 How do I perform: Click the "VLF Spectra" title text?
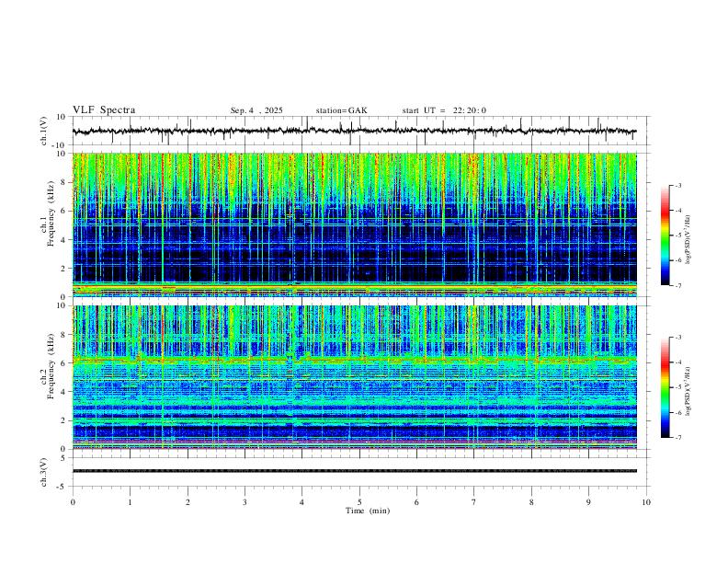pyautogui.click(x=104, y=110)
